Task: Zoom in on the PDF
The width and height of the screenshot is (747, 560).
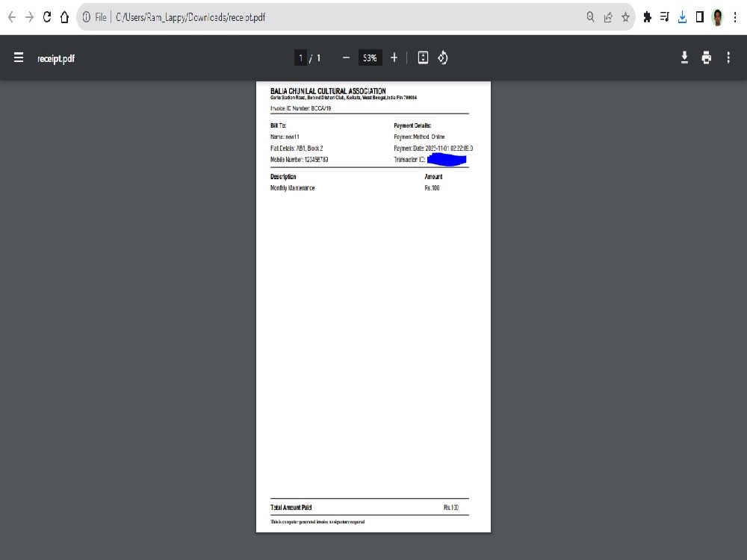Action: [x=394, y=57]
